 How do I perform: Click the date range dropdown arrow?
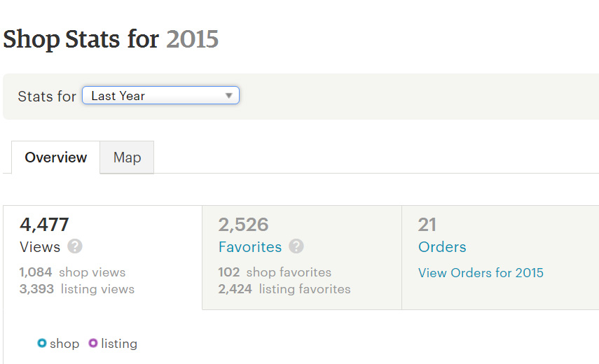click(x=228, y=96)
